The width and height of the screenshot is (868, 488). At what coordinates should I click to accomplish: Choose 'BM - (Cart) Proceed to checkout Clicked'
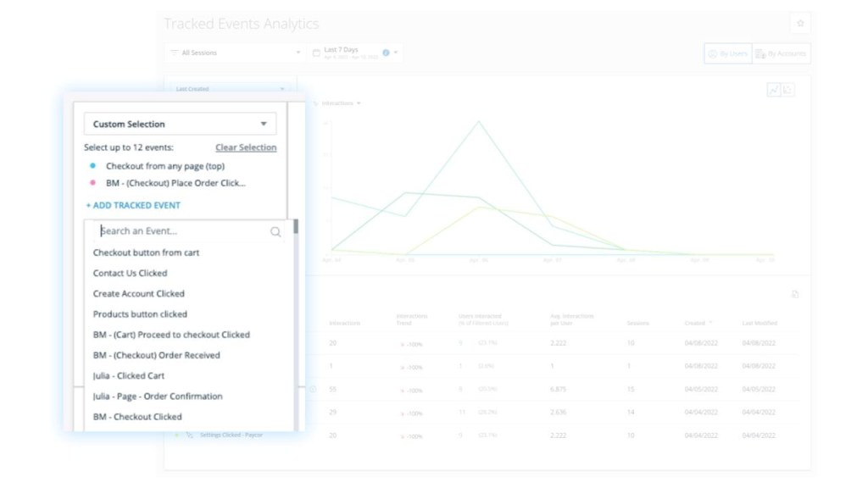point(171,335)
